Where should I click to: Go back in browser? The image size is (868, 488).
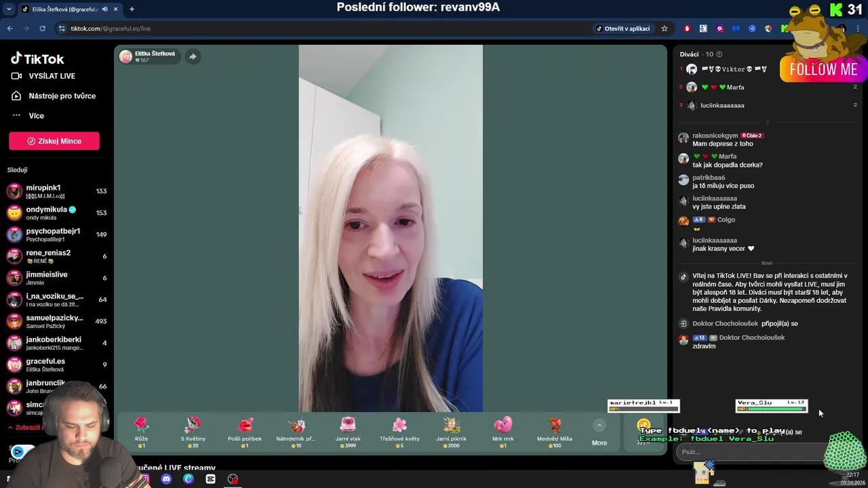(x=10, y=28)
